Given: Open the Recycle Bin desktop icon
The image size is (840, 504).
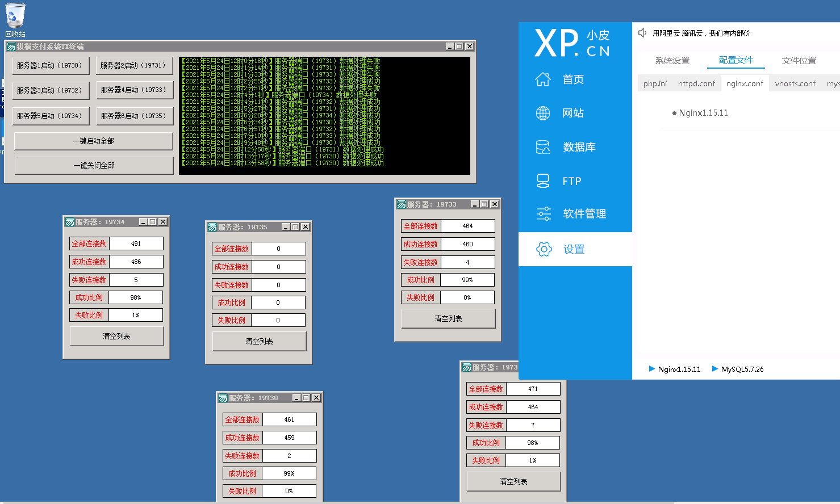Looking at the screenshot, I should [15, 19].
